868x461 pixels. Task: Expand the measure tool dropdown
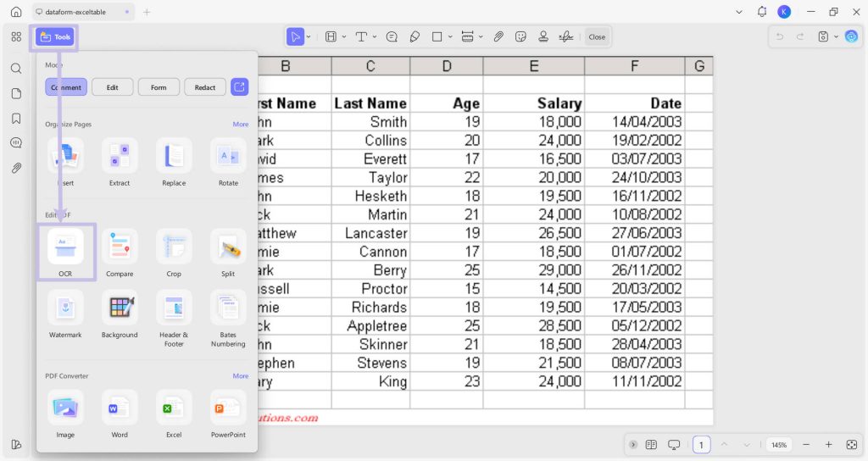click(481, 37)
